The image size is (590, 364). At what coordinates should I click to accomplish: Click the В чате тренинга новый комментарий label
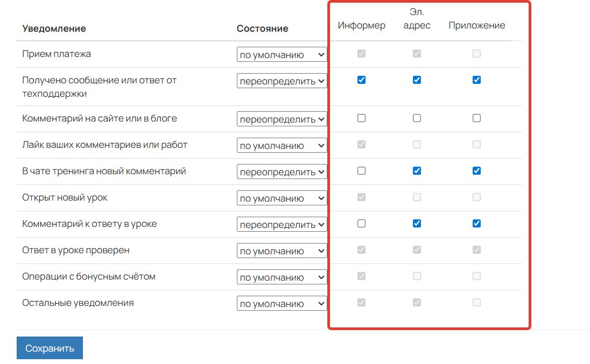pos(104,172)
